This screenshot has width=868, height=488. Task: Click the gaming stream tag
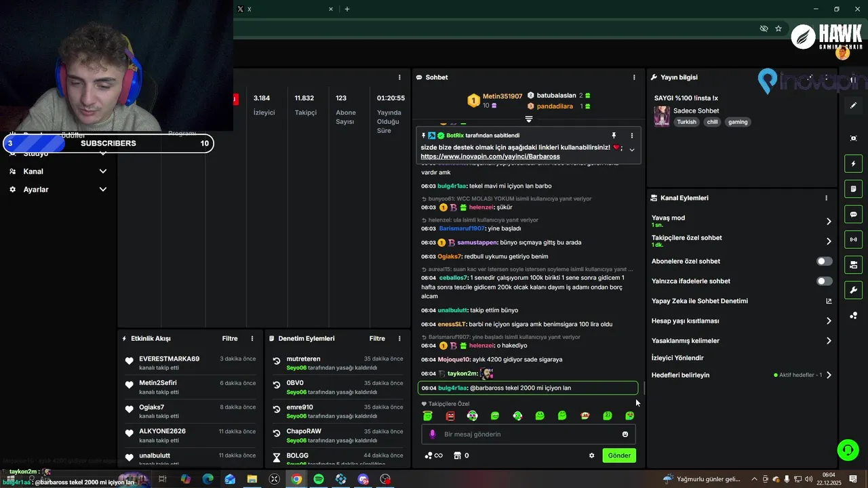pyautogui.click(x=738, y=122)
